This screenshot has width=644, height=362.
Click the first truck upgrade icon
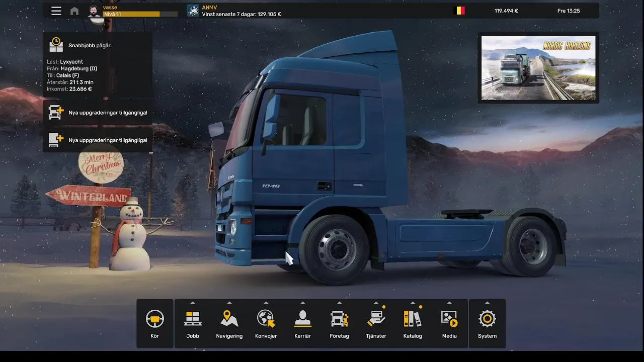pos(56,113)
